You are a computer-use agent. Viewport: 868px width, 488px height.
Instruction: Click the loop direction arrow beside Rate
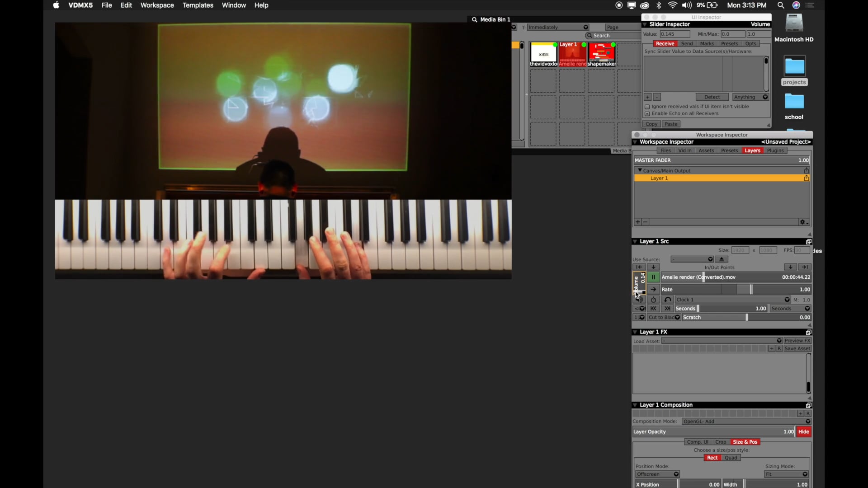653,290
